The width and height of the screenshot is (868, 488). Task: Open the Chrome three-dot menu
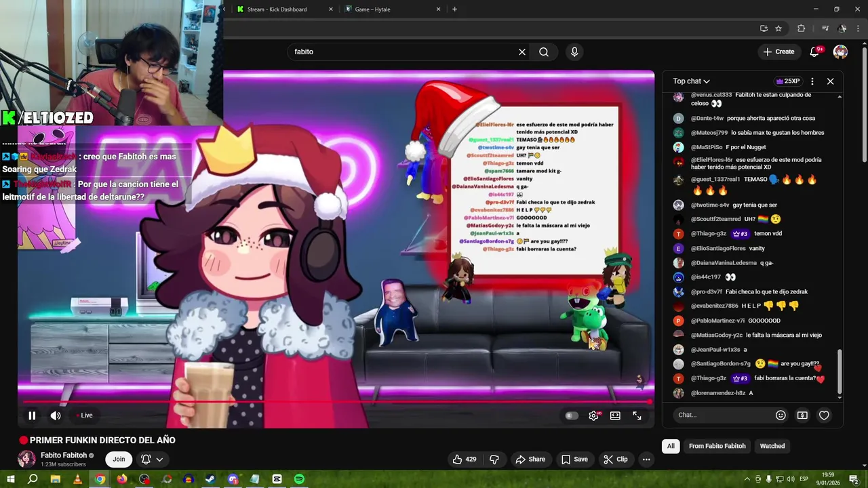(859, 28)
